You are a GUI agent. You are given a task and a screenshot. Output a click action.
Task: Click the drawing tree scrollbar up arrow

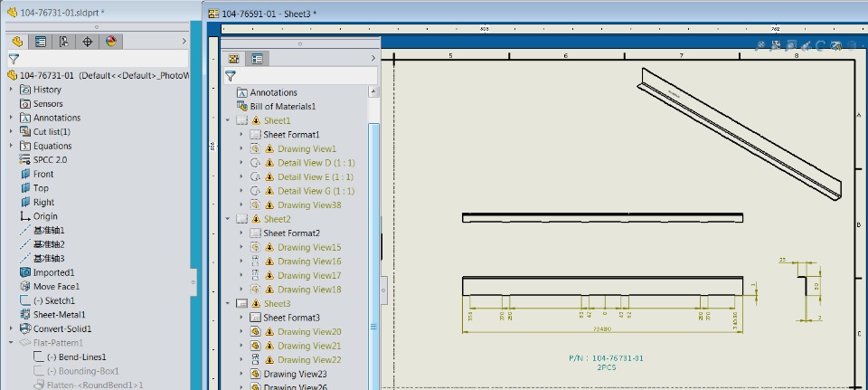coord(373,91)
